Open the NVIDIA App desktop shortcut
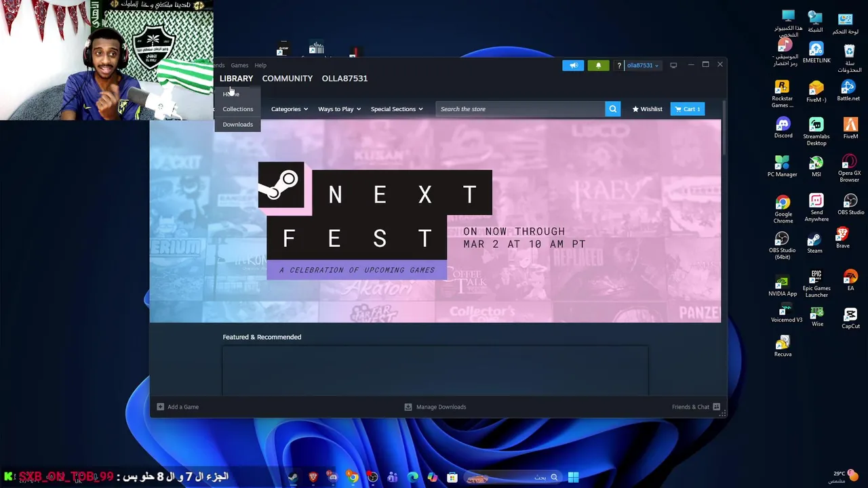 click(783, 285)
